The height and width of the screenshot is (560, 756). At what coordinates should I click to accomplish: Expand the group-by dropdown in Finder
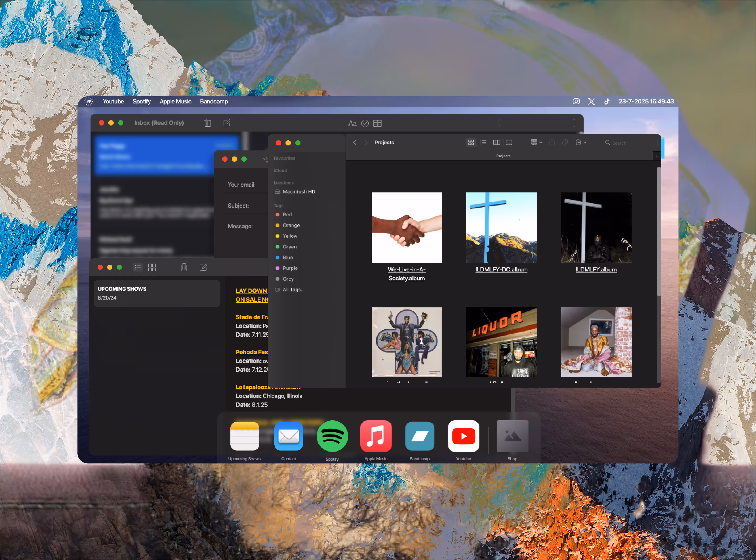pos(536,142)
